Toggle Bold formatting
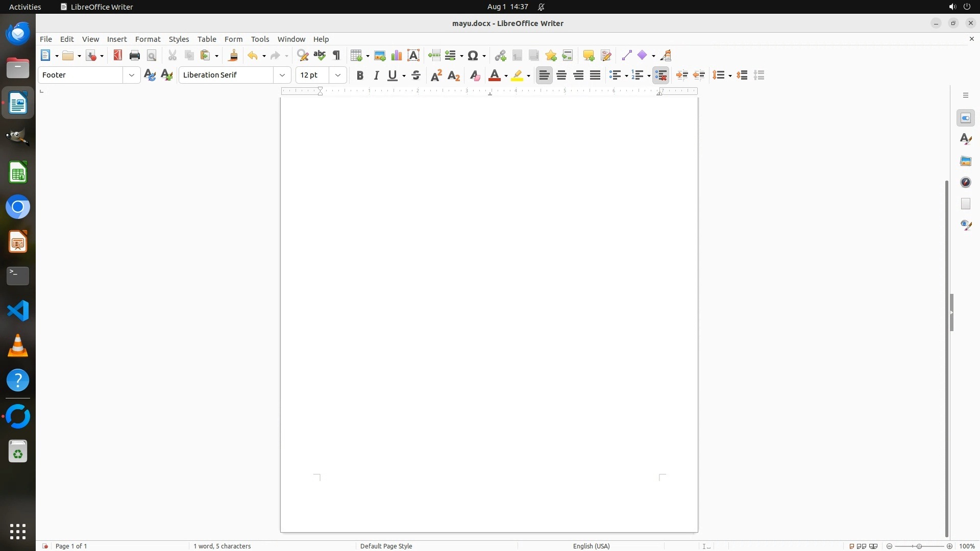Viewport: 980px width, 551px height. (x=360, y=76)
